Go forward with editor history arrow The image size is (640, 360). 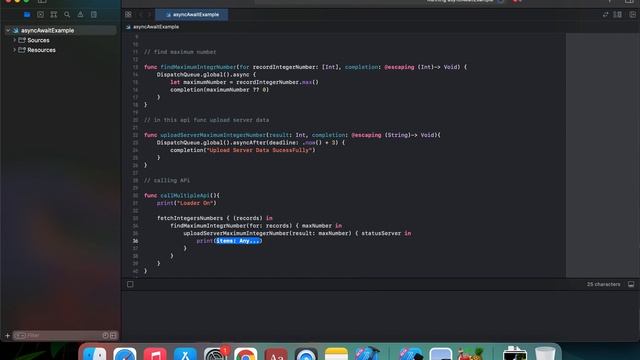coord(149,15)
